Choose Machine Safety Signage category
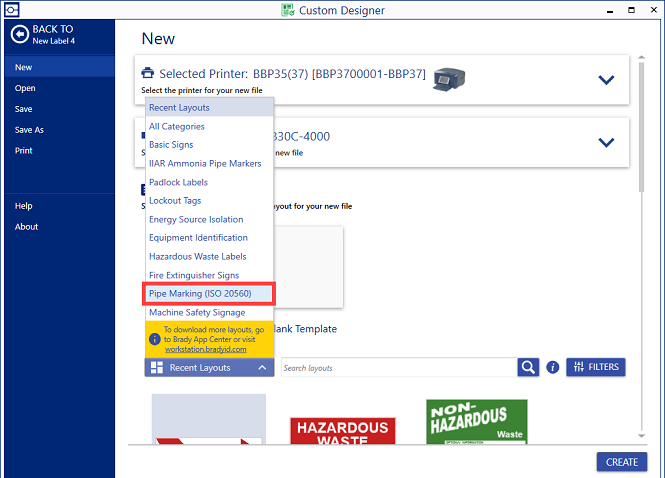 coord(210,312)
